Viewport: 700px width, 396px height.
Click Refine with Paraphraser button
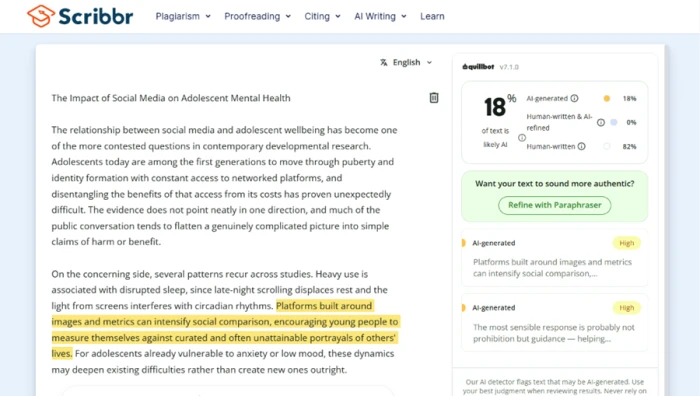coord(554,205)
